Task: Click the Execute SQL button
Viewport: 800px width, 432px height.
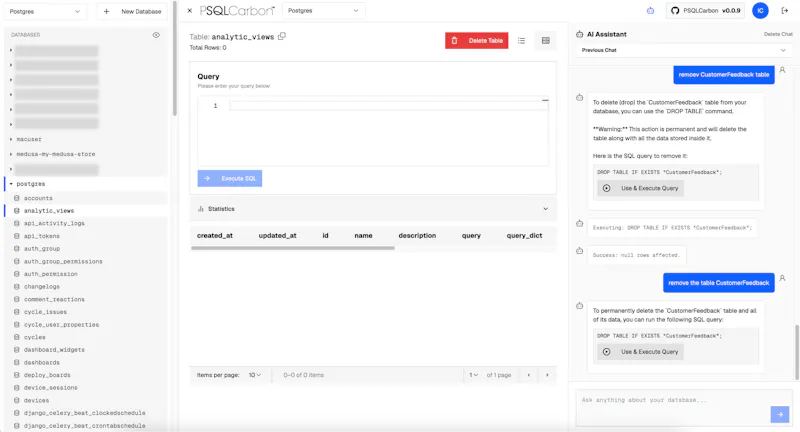Action: pos(230,179)
